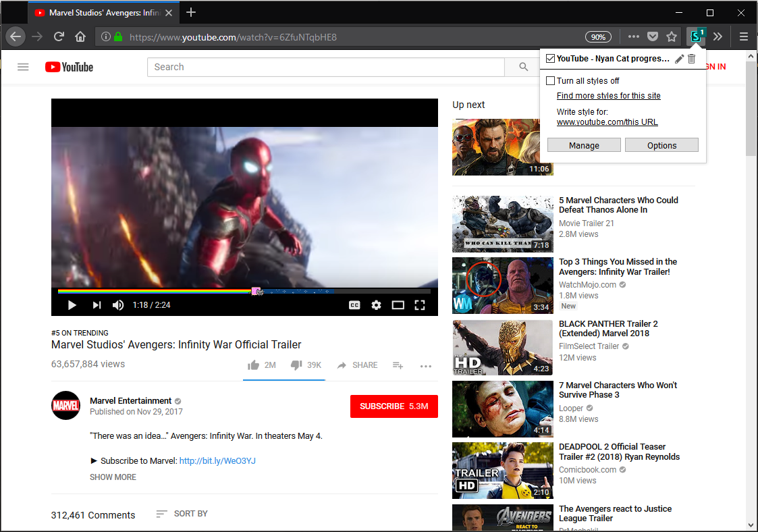This screenshot has width=758, height=532.
Task: Go to browser home page
Action: click(80, 36)
